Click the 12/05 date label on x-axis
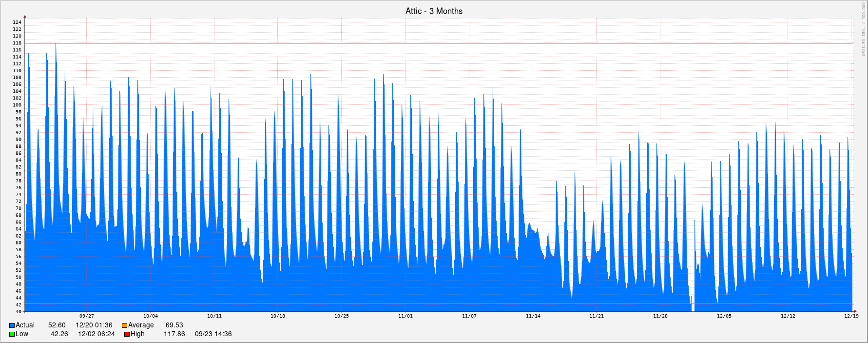868x343 pixels. click(724, 316)
